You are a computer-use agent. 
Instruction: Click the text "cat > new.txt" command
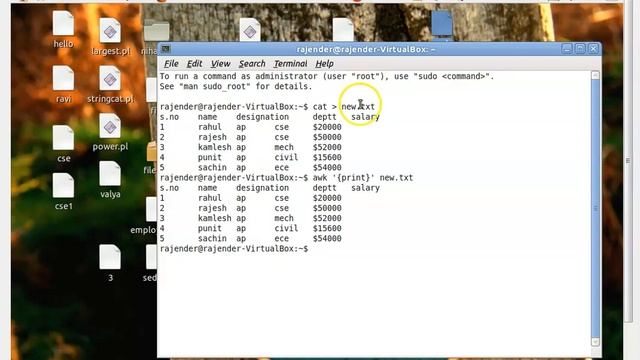(344, 107)
